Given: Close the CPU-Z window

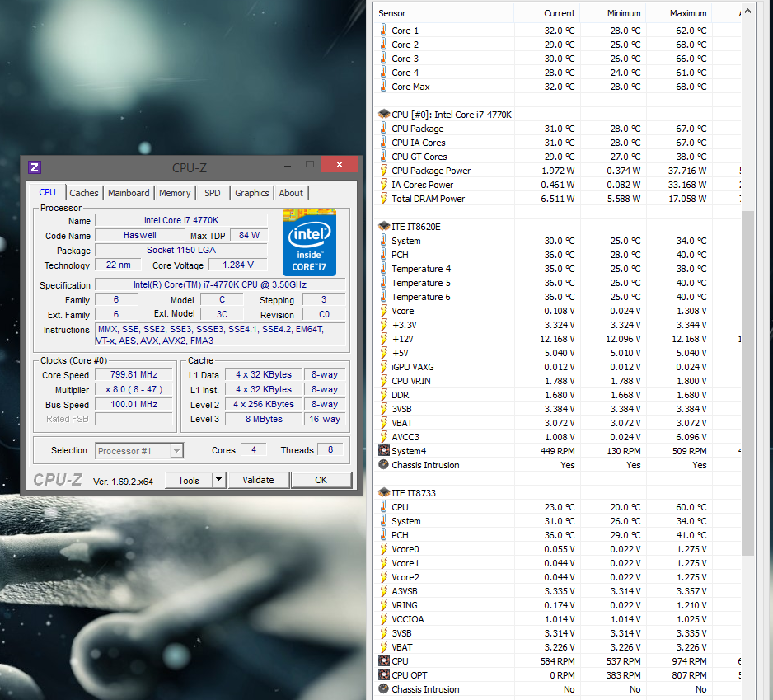Looking at the screenshot, I should [x=340, y=164].
